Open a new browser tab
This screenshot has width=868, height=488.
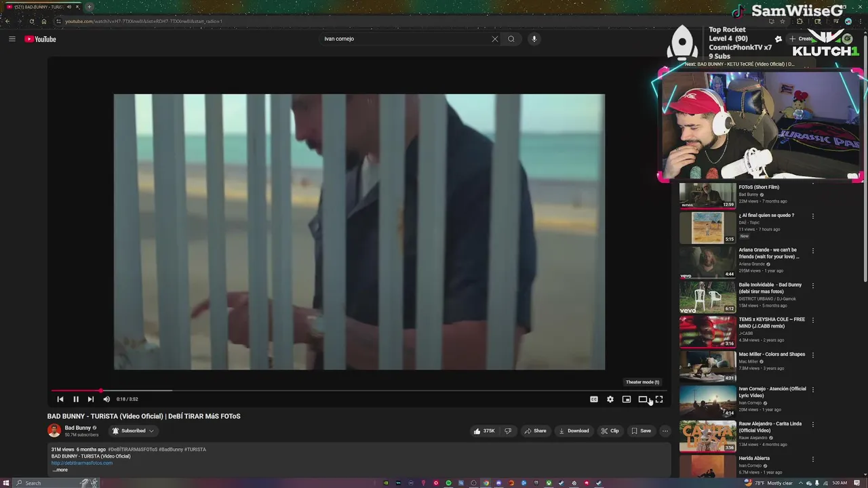click(x=89, y=7)
